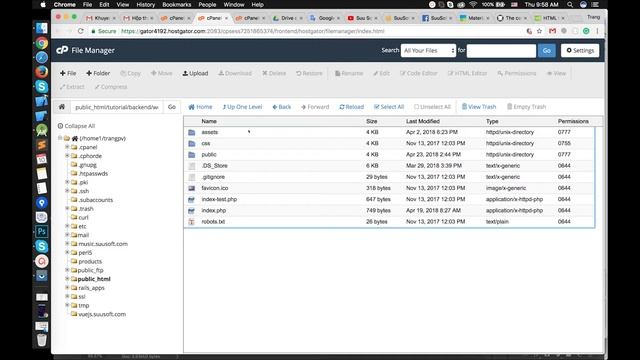This screenshot has width=640, height=360.
Task: Open the History menu in Chrome
Action: pyautogui.click(x=145, y=4)
